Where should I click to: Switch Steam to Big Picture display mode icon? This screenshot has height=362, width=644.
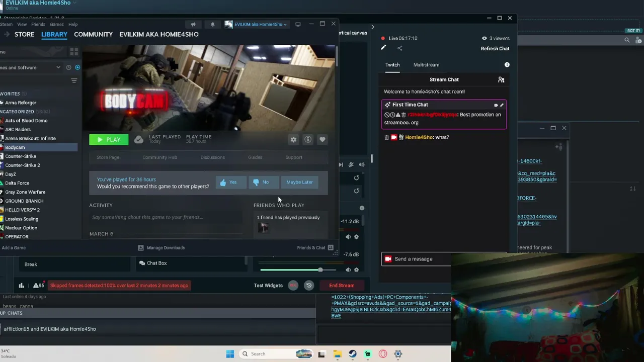click(298, 24)
